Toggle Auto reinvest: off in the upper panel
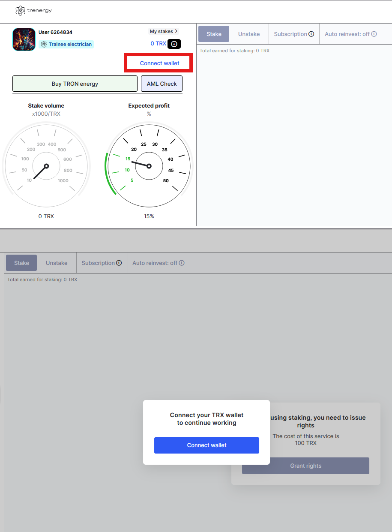Viewport: 392px width, 532px height. click(347, 34)
